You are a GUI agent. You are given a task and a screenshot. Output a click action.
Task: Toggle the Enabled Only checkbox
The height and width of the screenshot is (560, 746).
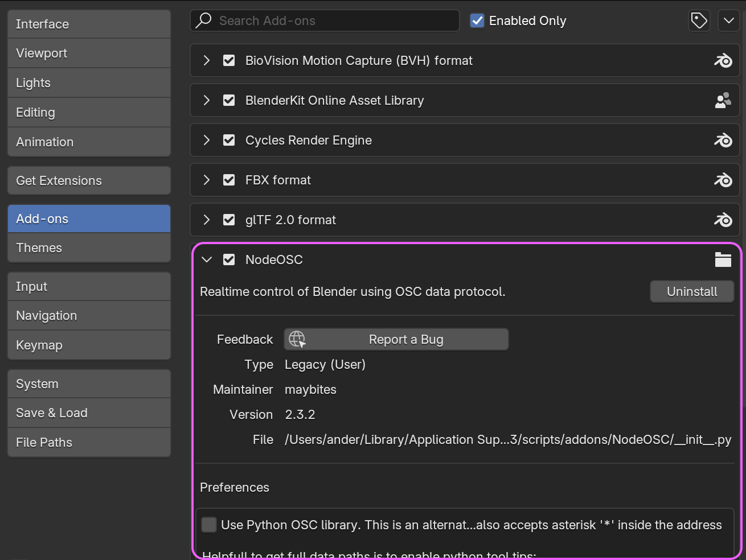tap(477, 20)
